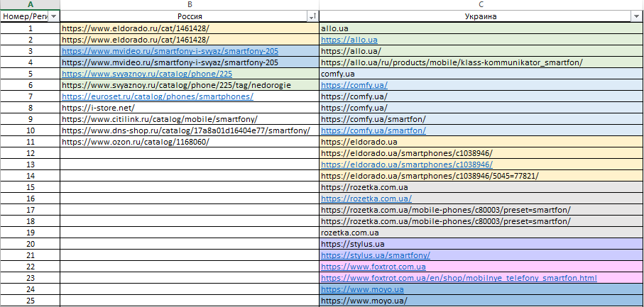Select svyaznoy.ru tag/nedorogie cell
This screenshot has height=307, width=644.
(190, 85)
